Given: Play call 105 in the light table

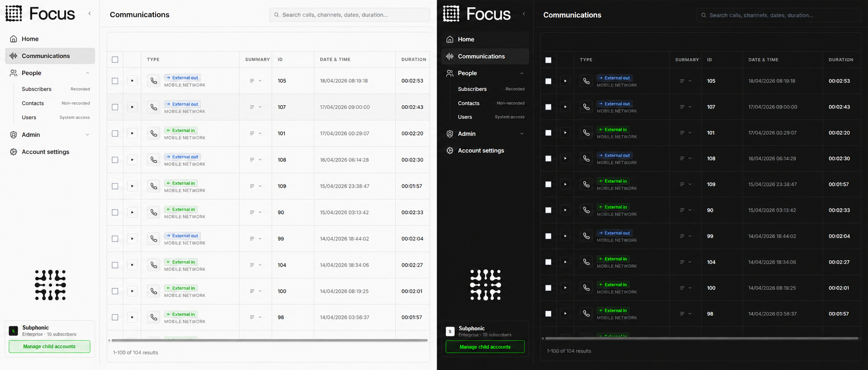Looking at the screenshot, I should tap(132, 81).
